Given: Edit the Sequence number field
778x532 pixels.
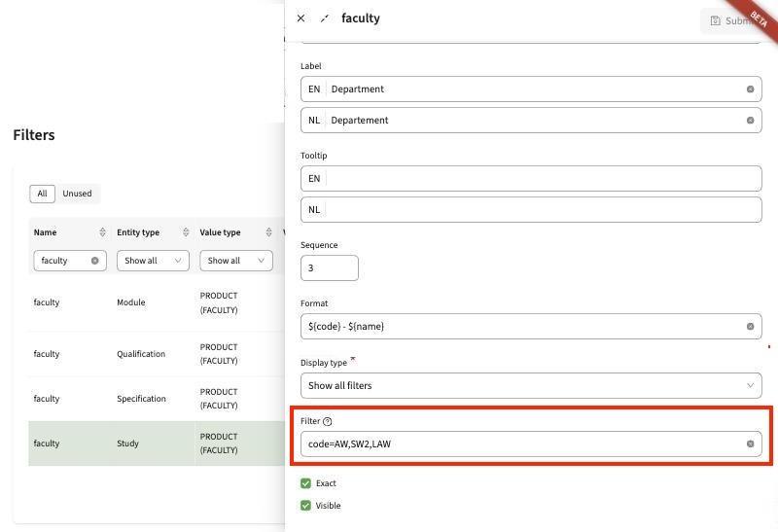Looking at the screenshot, I should point(330,268).
